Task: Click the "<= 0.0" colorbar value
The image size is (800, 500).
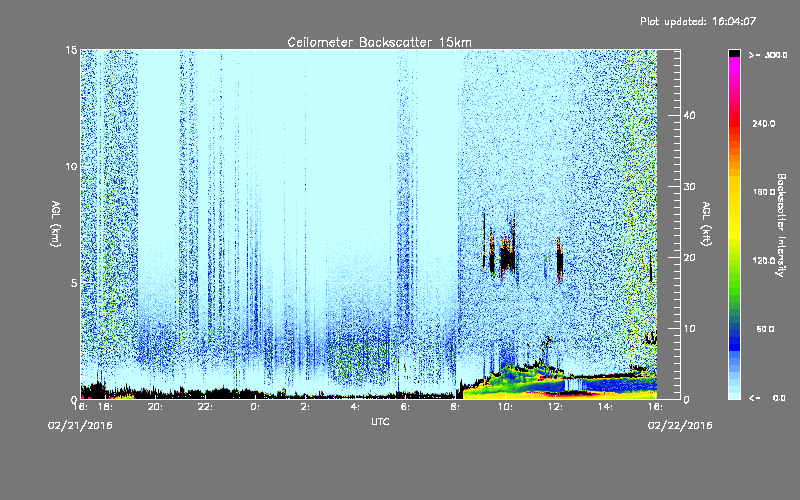Action: [x=767, y=398]
